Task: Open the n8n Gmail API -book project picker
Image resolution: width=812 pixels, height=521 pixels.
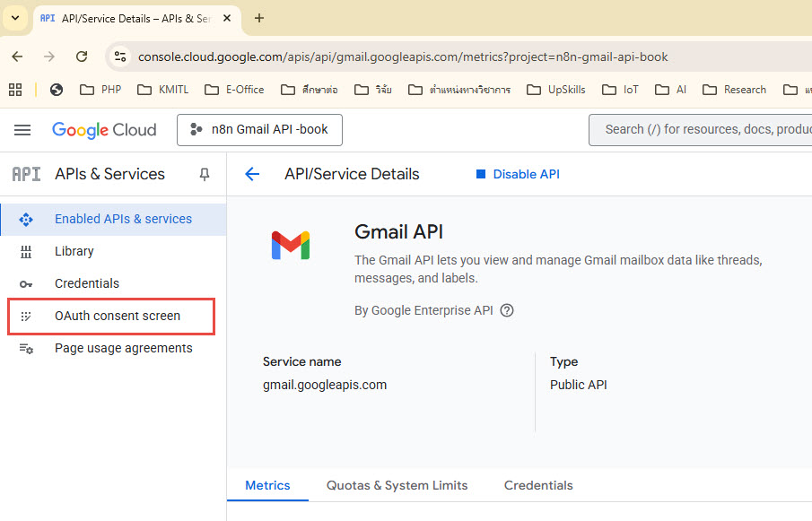Action: pyautogui.click(x=259, y=130)
